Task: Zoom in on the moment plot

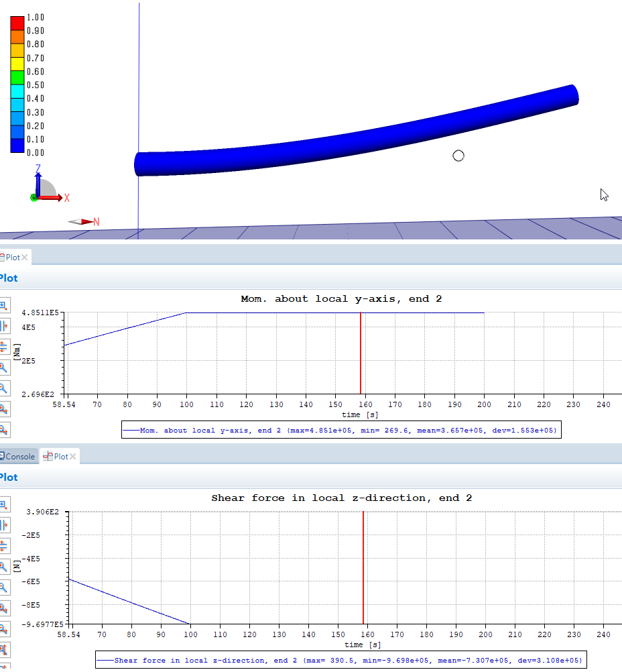Action: [x=3, y=368]
